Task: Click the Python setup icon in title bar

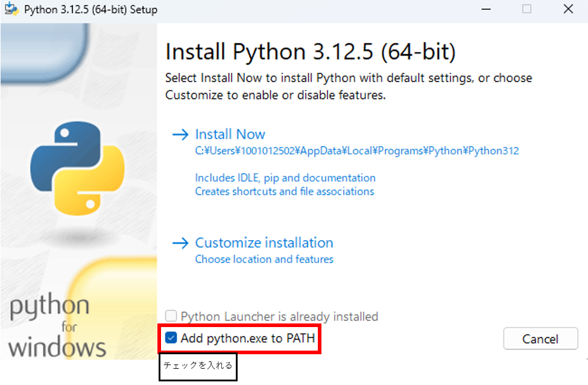Action: (11, 9)
